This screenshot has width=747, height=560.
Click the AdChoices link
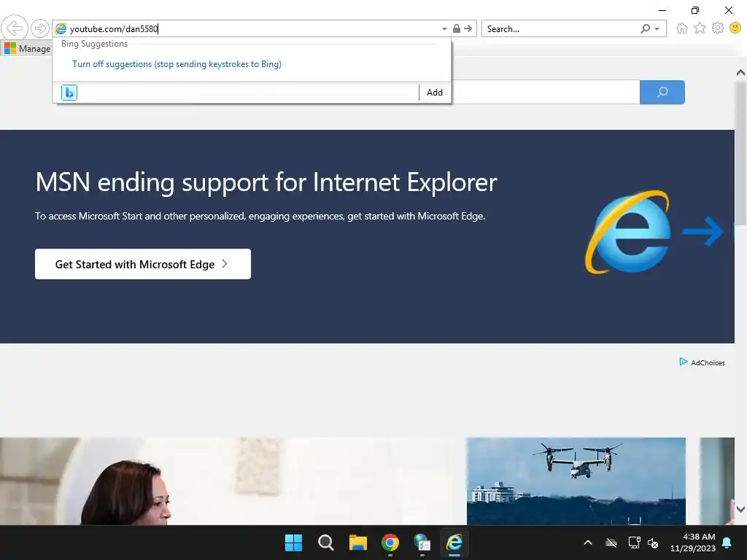tap(703, 362)
